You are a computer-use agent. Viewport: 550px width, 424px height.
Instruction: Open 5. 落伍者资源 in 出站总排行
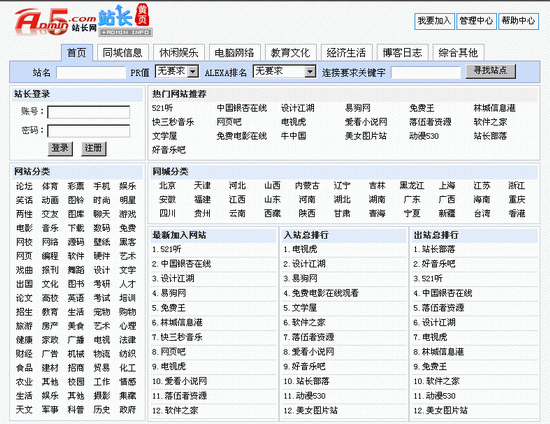(x=439, y=308)
